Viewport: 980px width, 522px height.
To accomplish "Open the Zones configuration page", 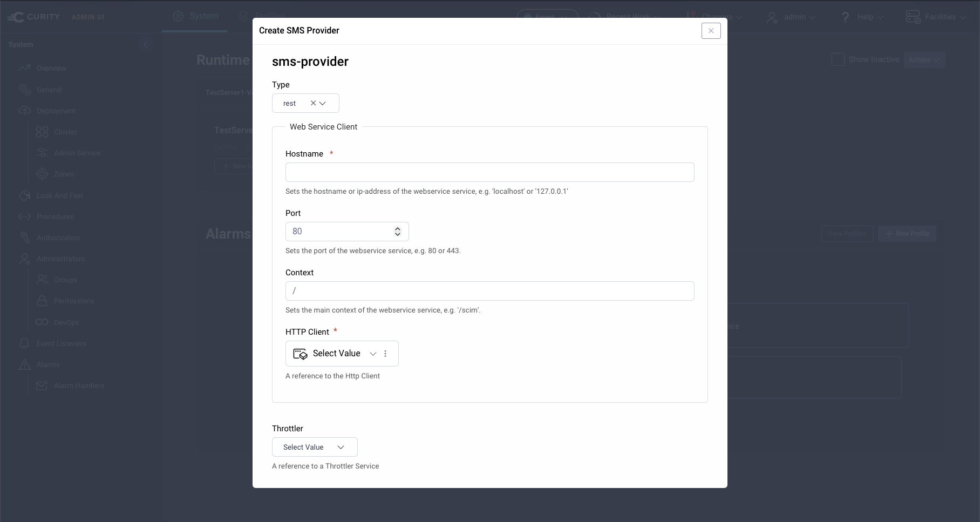I will point(63,174).
